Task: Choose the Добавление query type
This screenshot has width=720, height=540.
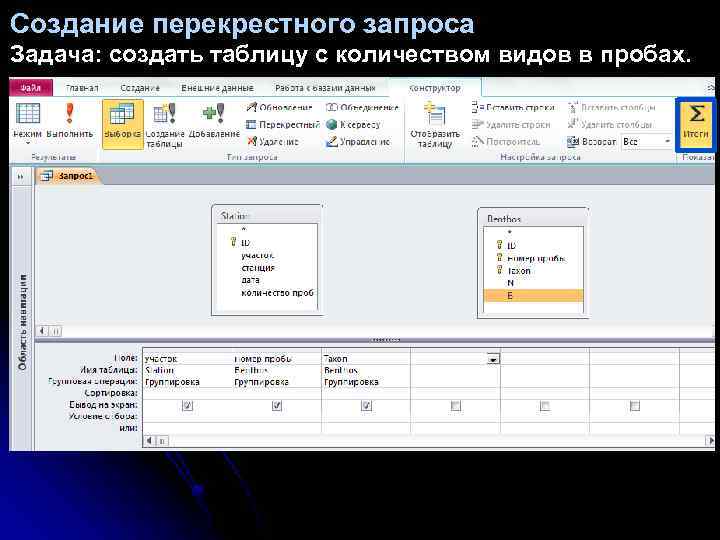Action: tap(214, 120)
